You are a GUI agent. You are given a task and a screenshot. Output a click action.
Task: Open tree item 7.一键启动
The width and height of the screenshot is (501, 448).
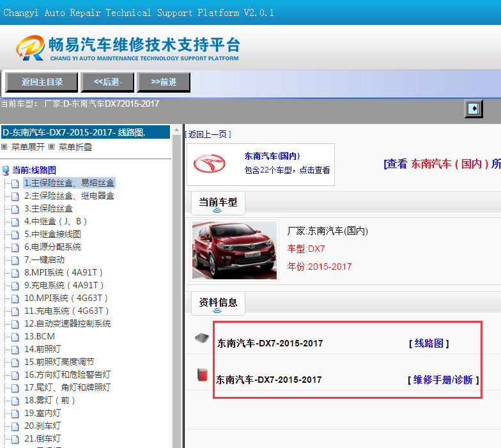(x=45, y=259)
